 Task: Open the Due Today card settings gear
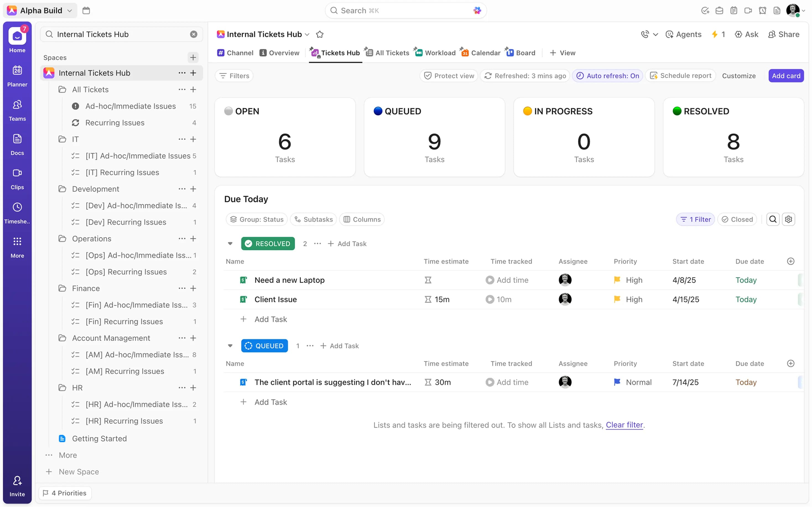pyautogui.click(x=788, y=219)
